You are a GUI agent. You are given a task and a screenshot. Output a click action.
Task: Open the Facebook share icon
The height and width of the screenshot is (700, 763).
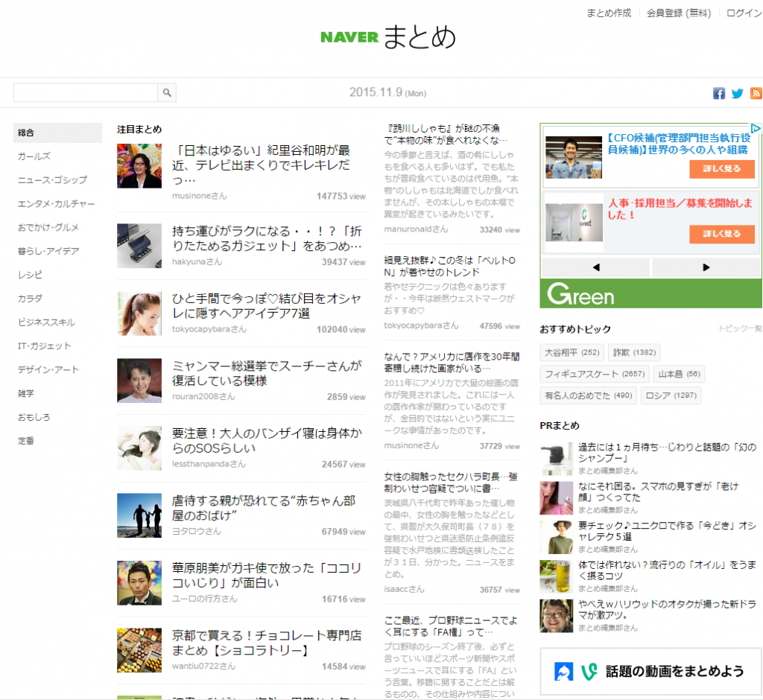coord(719,93)
